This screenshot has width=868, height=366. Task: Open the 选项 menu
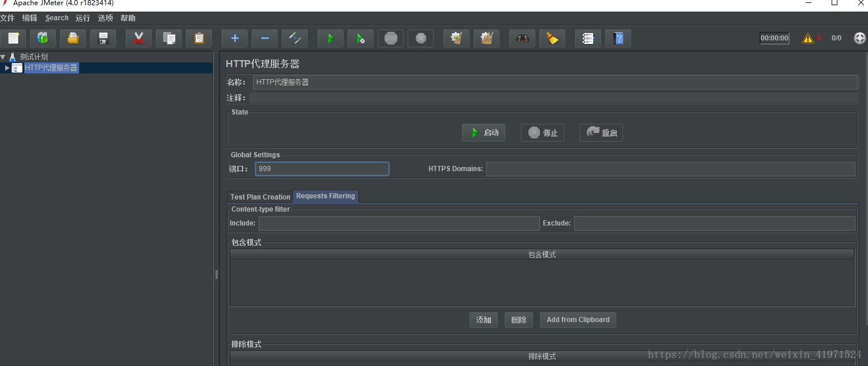(x=105, y=18)
